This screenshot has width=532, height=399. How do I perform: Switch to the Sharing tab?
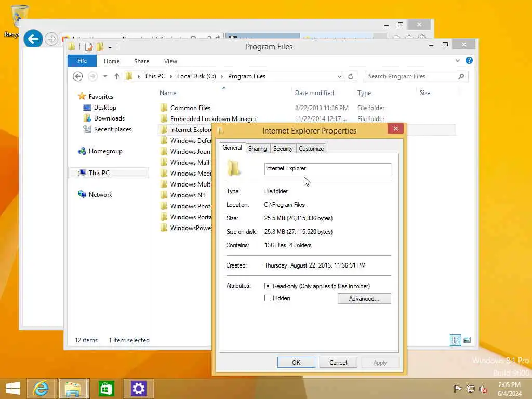(x=258, y=149)
